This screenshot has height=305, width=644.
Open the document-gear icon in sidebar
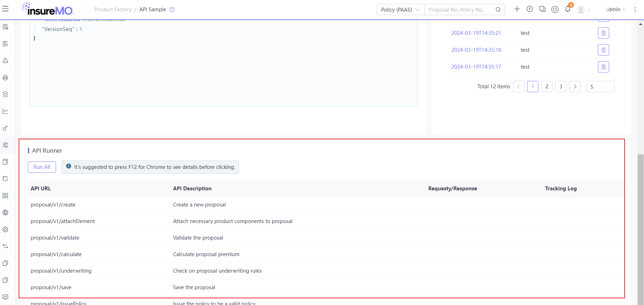tap(5, 44)
